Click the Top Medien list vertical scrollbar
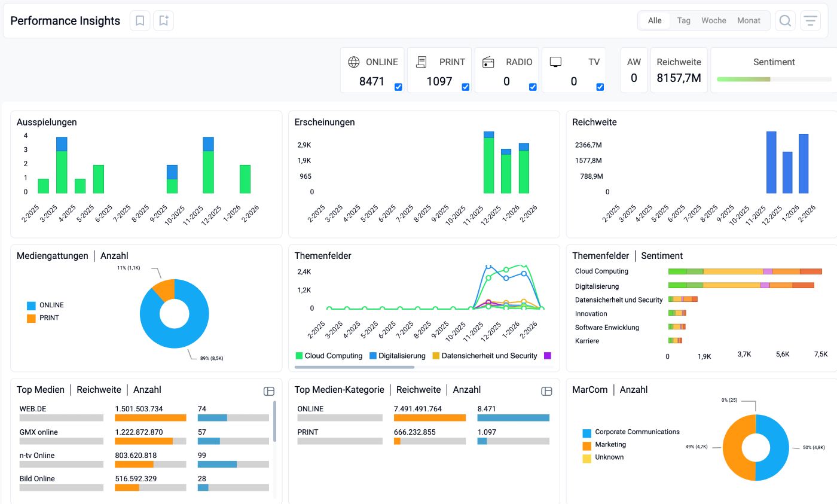 point(274,421)
